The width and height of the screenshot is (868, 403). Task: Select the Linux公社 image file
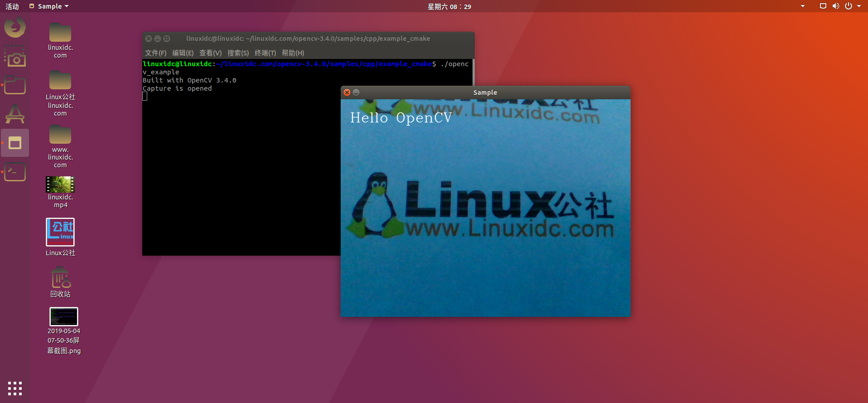pos(60,238)
